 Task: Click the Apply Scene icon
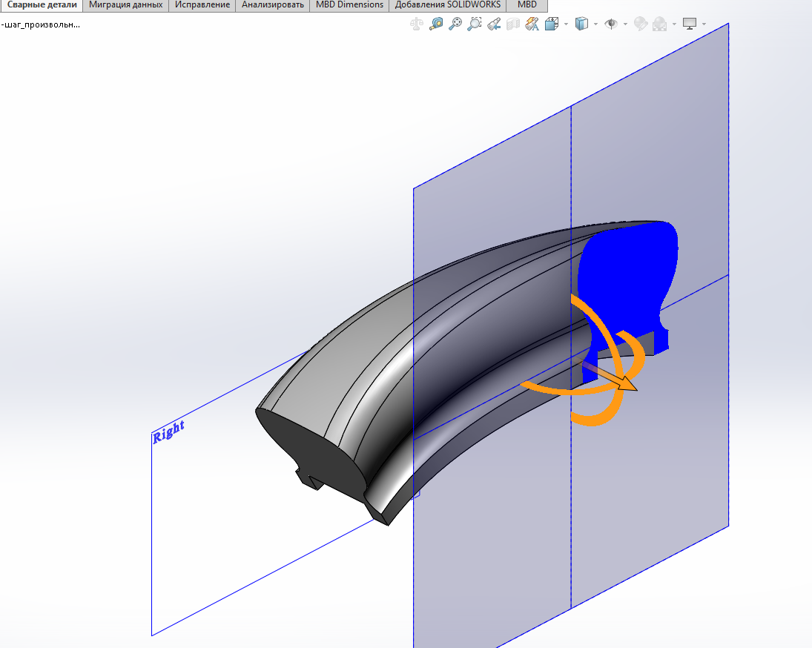tap(660, 24)
